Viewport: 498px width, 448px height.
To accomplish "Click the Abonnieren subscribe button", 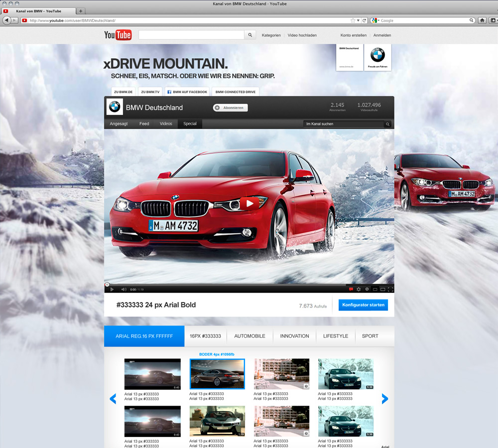I will tap(230, 108).
